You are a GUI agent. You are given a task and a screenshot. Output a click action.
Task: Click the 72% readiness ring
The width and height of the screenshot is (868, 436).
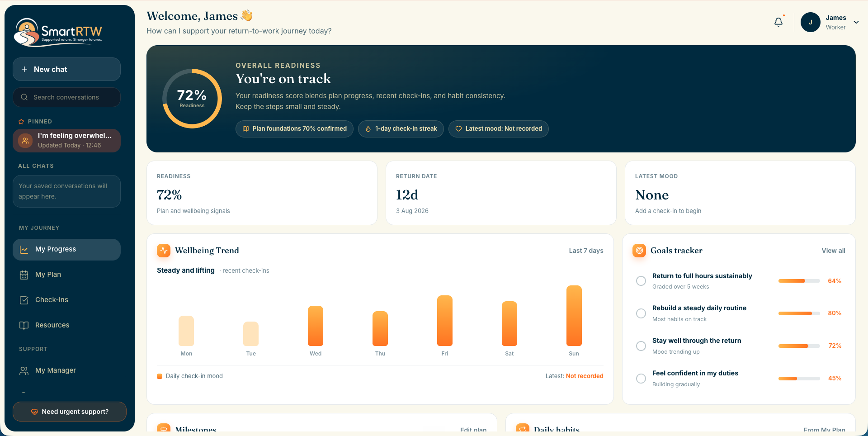[x=192, y=99]
